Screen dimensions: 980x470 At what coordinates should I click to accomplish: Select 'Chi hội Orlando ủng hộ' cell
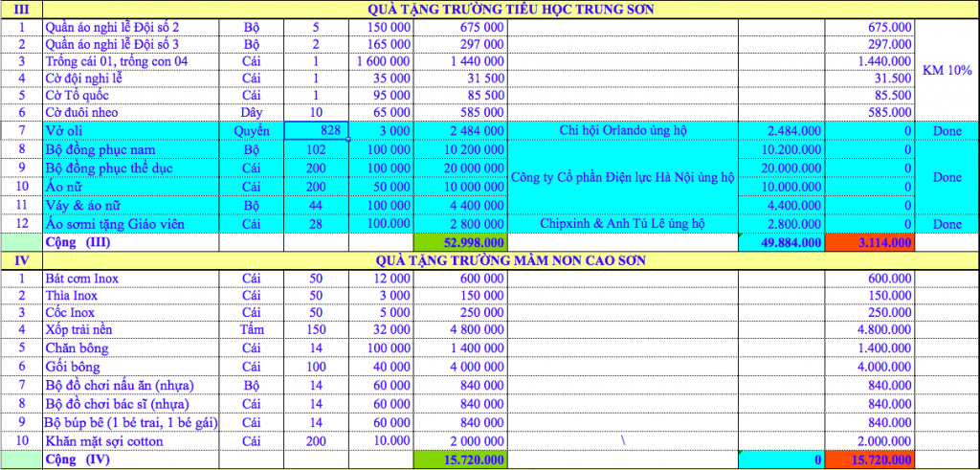[x=622, y=130]
